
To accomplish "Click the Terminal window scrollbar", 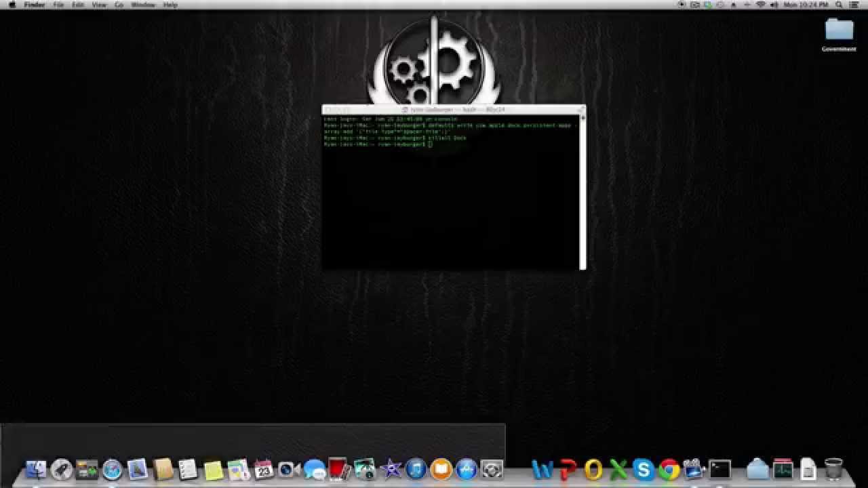I will [x=583, y=192].
